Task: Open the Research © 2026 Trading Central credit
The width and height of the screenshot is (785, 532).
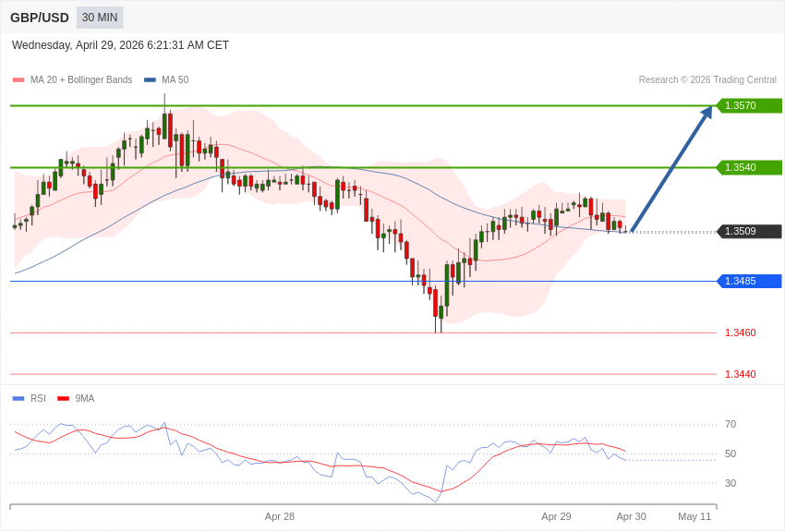Action: pos(707,80)
